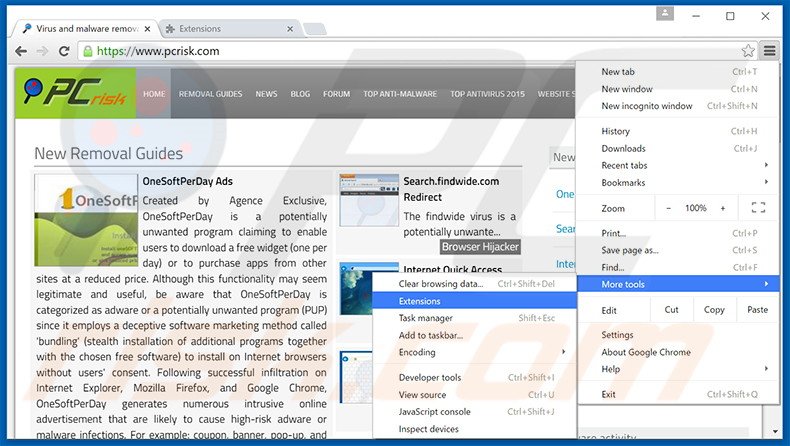Click the page scrollbar down arrow
The width and height of the screenshot is (790, 446).
(x=775, y=432)
